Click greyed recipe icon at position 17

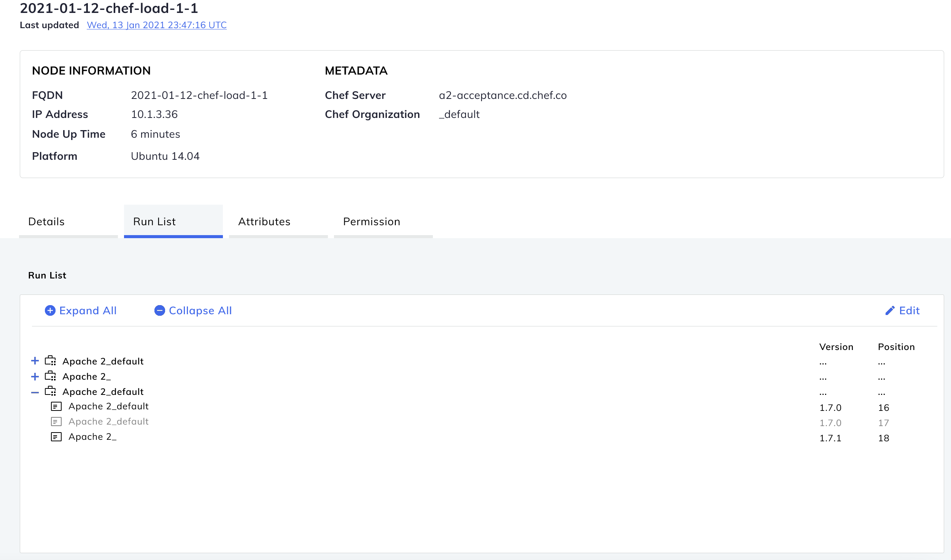[56, 422]
